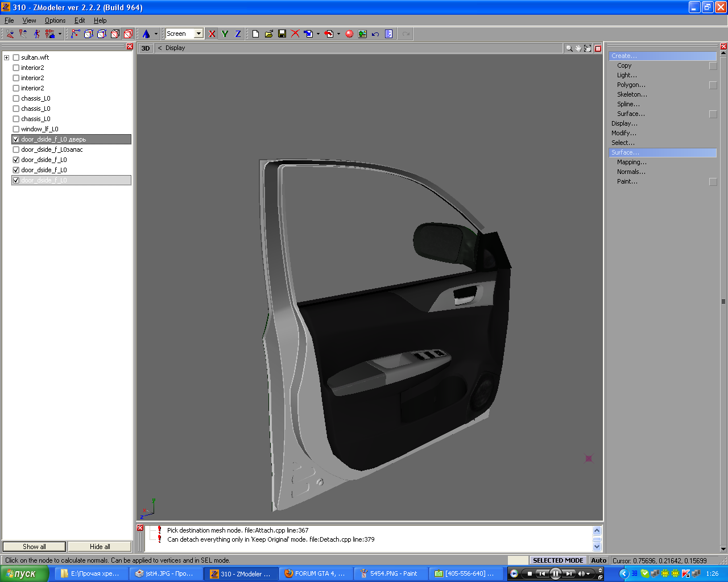The image size is (728, 582).
Task: Create new file with blank page icon
Action: (x=255, y=34)
